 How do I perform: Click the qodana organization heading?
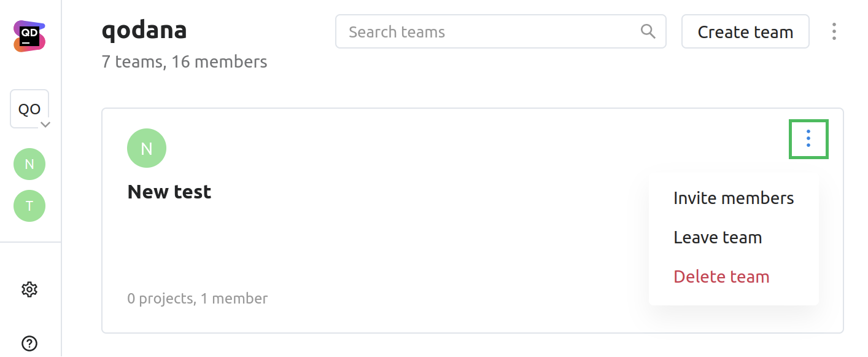point(144,30)
